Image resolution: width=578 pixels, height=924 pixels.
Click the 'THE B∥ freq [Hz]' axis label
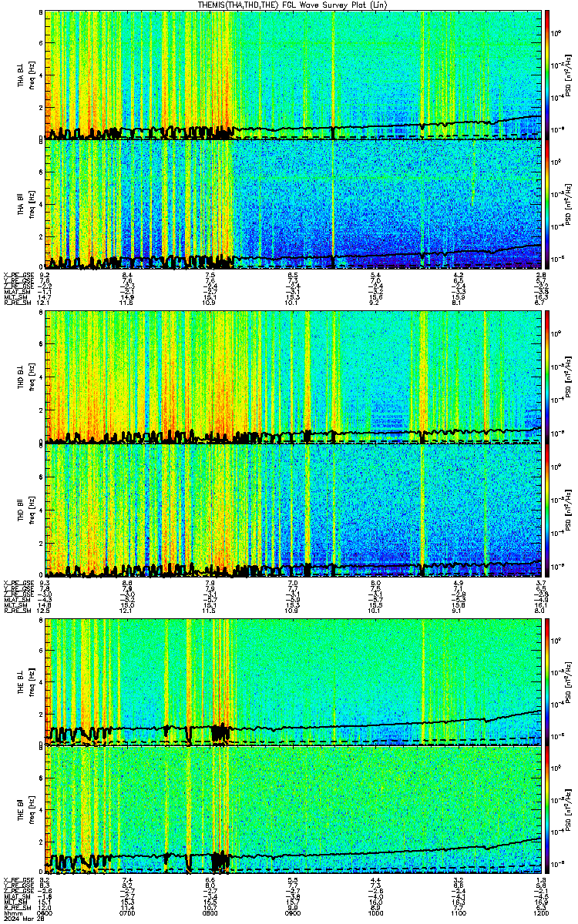pos(25,812)
